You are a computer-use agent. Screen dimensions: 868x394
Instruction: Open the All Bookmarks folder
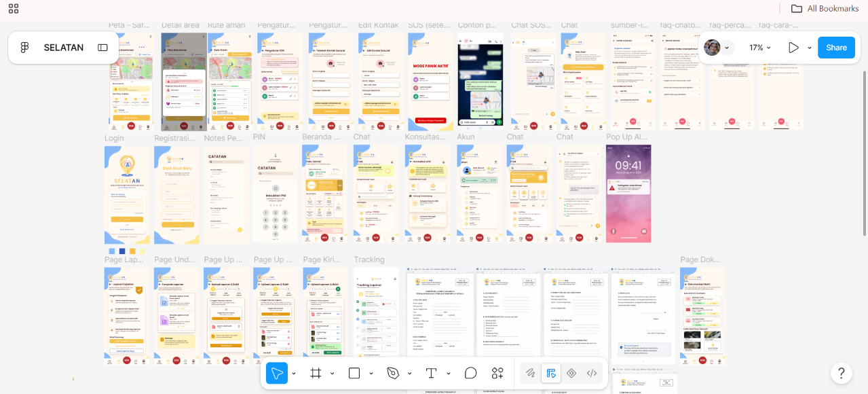coord(825,9)
